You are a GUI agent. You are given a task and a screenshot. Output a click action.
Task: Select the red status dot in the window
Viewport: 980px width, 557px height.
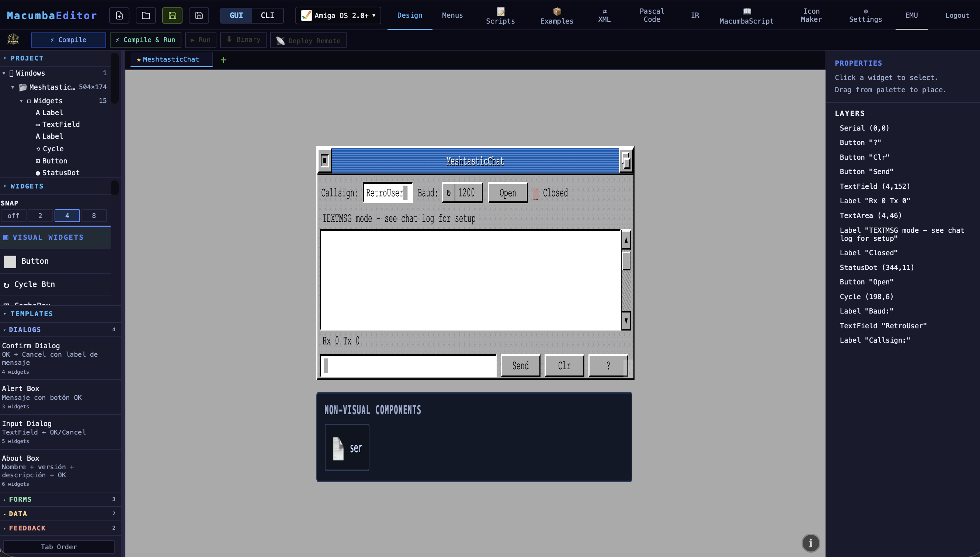click(536, 193)
